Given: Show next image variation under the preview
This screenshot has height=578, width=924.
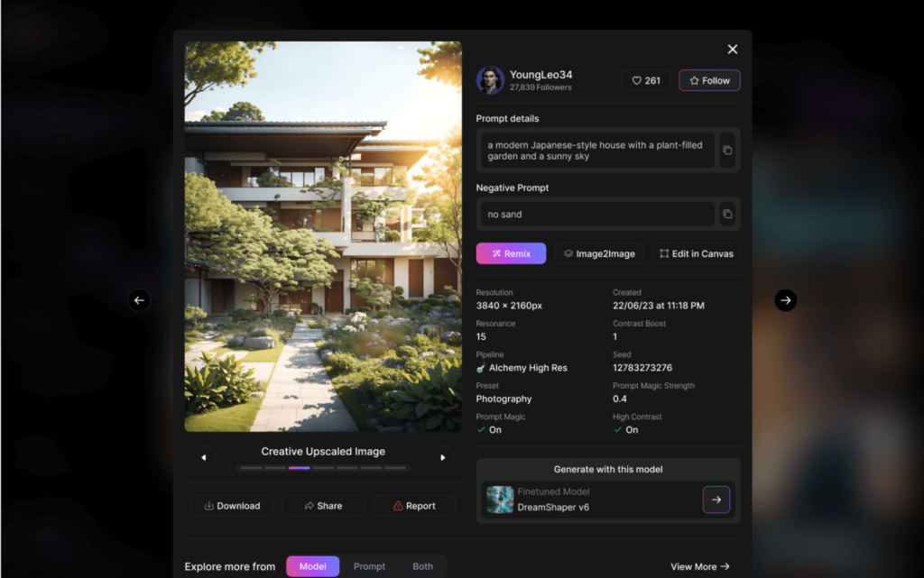Looking at the screenshot, I should [442, 457].
